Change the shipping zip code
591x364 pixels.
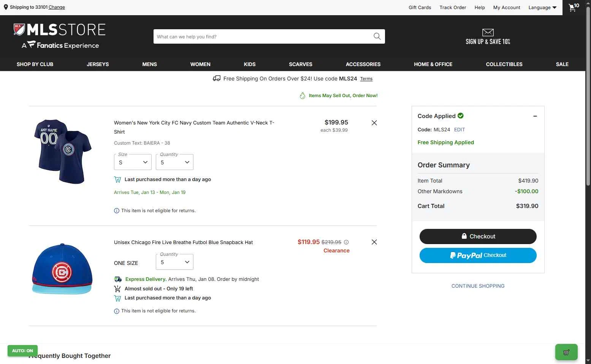pyautogui.click(x=57, y=7)
